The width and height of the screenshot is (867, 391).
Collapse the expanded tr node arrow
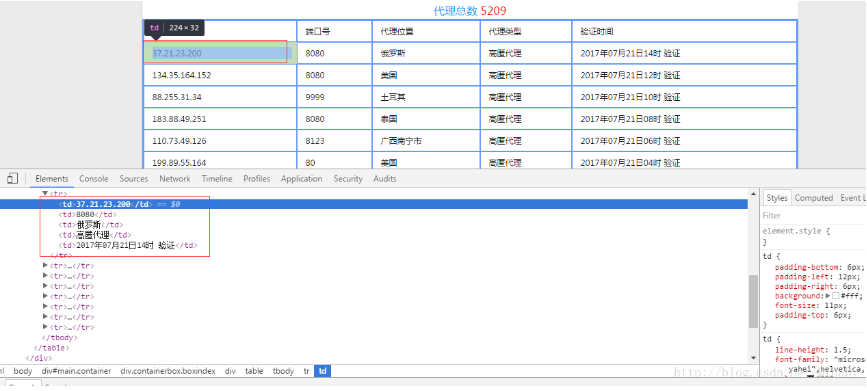pos(45,193)
